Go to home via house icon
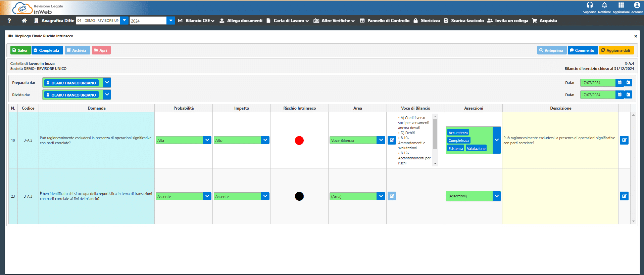 tap(24, 21)
